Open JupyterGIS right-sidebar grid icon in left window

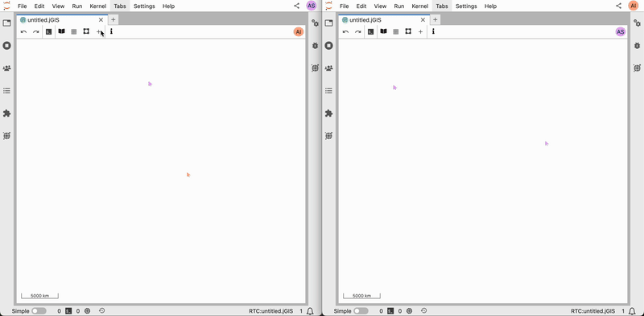(315, 68)
